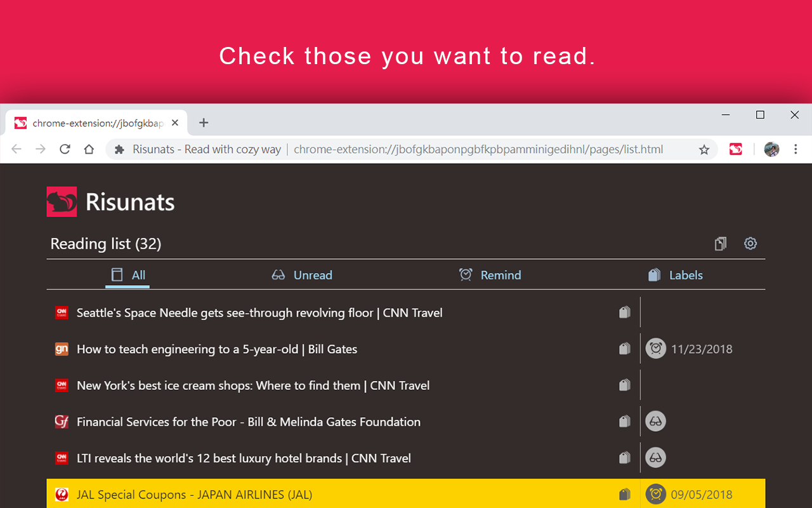Click Chrome profile avatar
Screen dimensions: 812x508
coord(771,149)
